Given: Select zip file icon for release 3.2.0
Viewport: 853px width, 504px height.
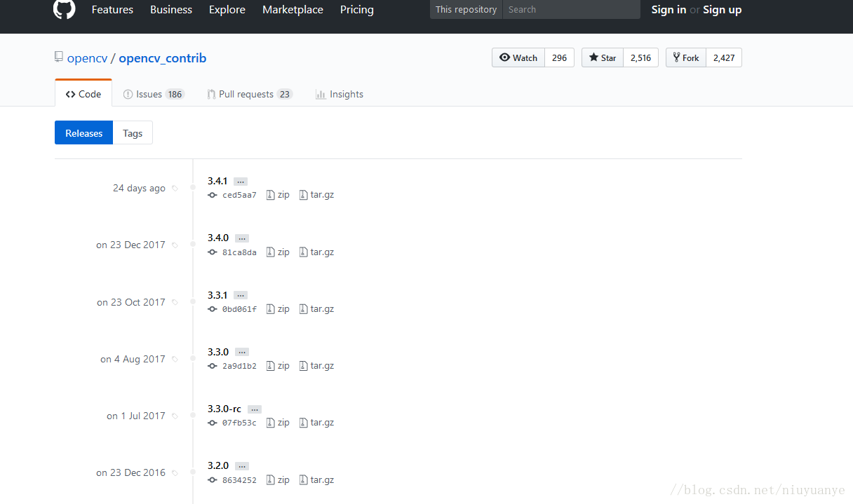Looking at the screenshot, I should tap(271, 480).
